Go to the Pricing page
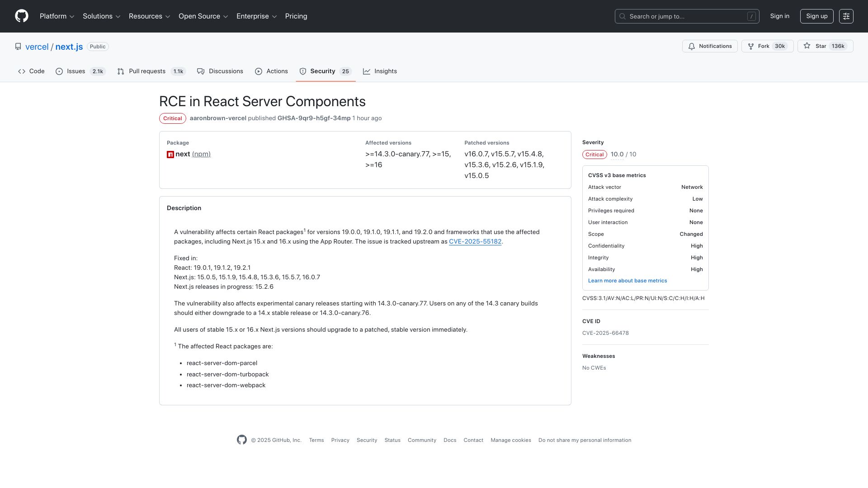The width and height of the screenshot is (868, 488). [x=296, y=16]
